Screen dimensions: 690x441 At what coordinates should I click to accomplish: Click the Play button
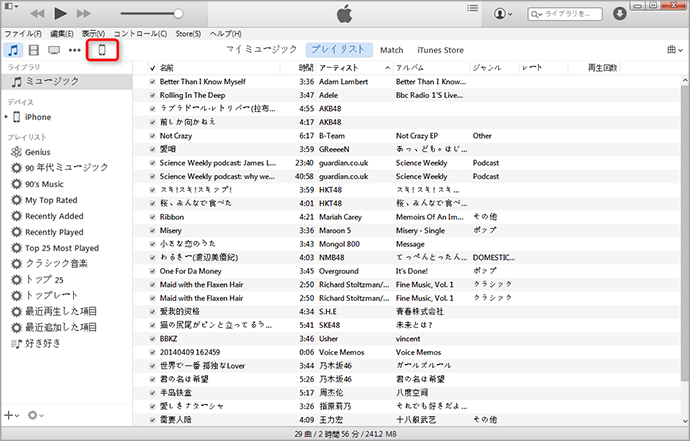click(x=60, y=14)
